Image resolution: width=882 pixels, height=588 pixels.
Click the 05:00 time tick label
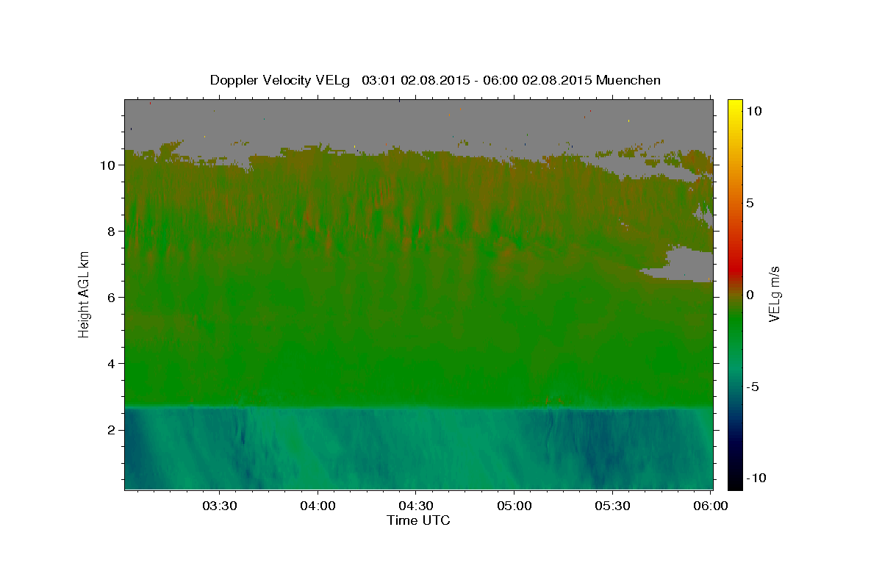pos(514,506)
